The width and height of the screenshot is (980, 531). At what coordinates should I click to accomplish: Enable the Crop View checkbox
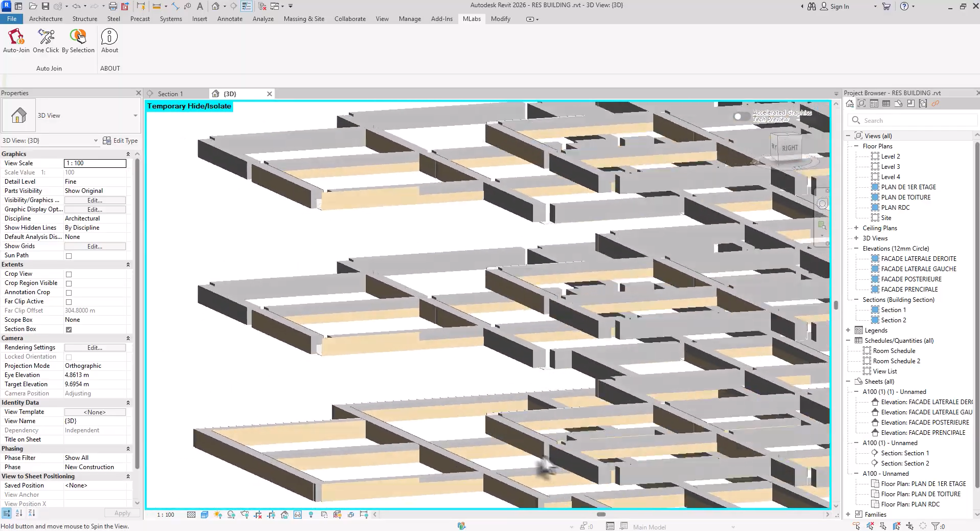click(69, 274)
